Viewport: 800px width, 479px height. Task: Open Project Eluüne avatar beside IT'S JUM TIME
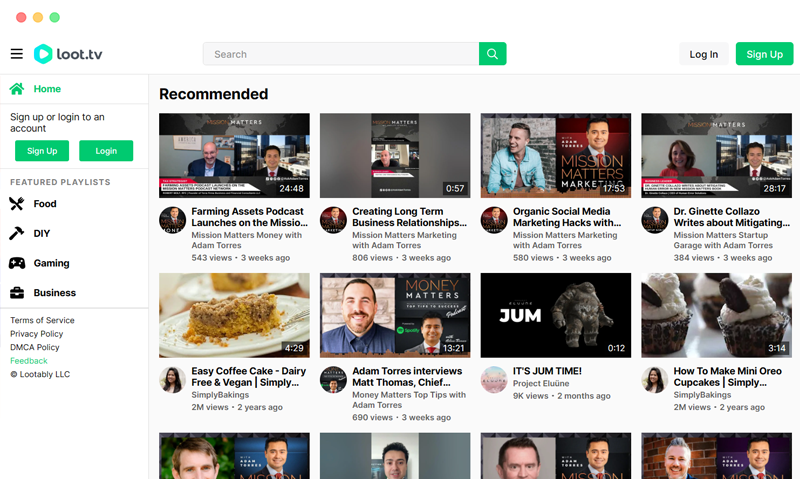(x=494, y=380)
